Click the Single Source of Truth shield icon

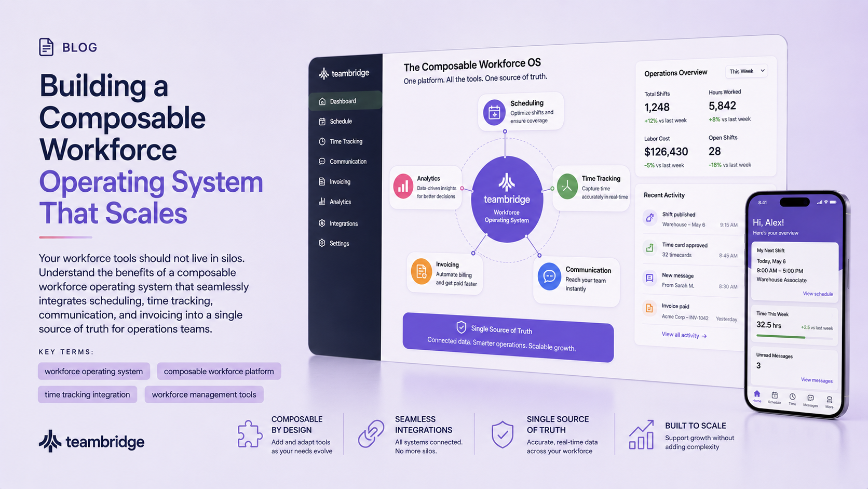coord(503,434)
